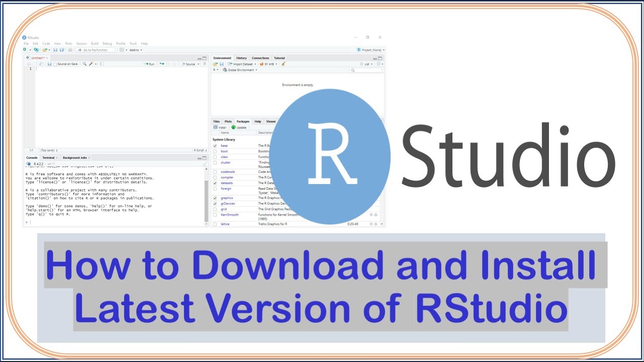The width and height of the screenshot is (644, 362).
Task: Open the Tools menu
Action: point(133,44)
